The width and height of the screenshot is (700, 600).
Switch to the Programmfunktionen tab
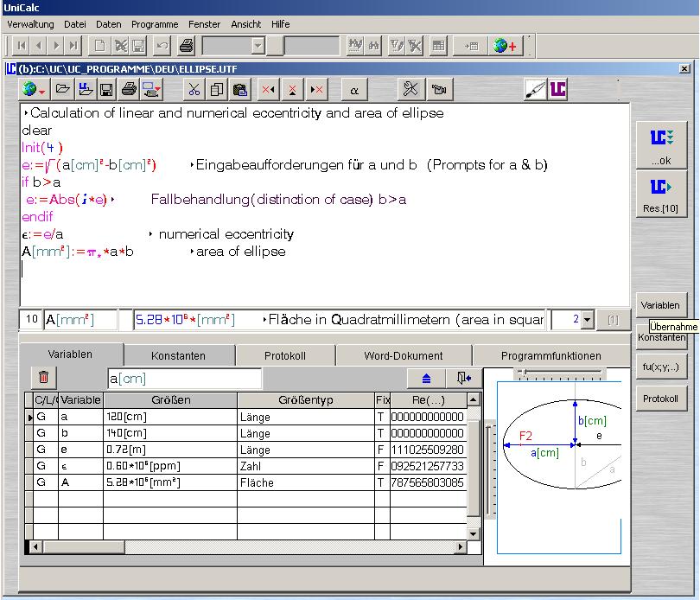point(550,355)
